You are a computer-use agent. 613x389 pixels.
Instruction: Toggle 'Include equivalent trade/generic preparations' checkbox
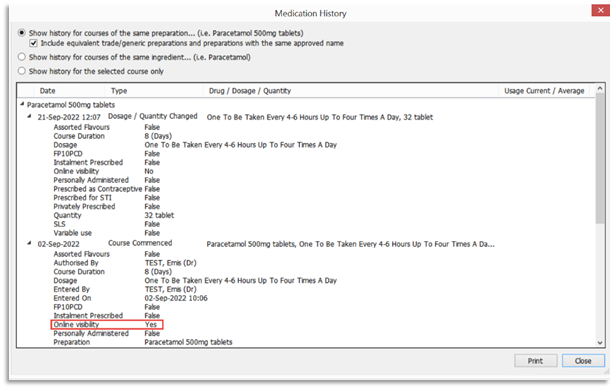pos(34,43)
